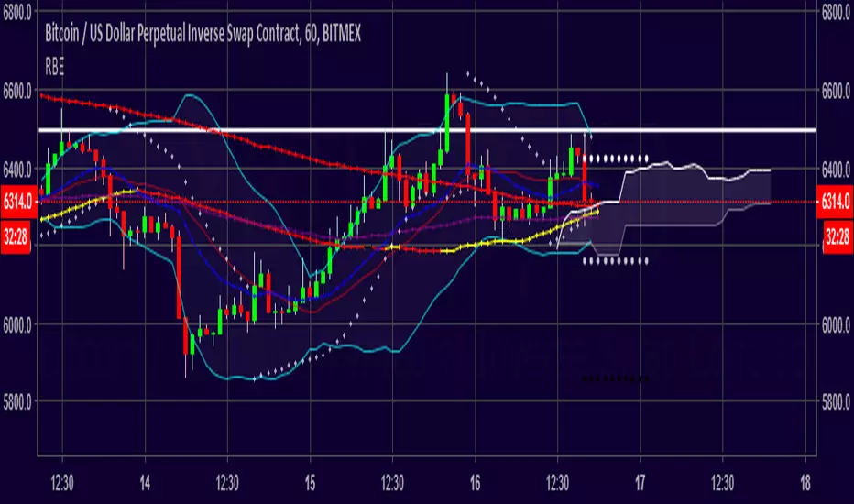Click the lower row of white dots
Viewport: 854px width, 504px height.
click(x=615, y=261)
